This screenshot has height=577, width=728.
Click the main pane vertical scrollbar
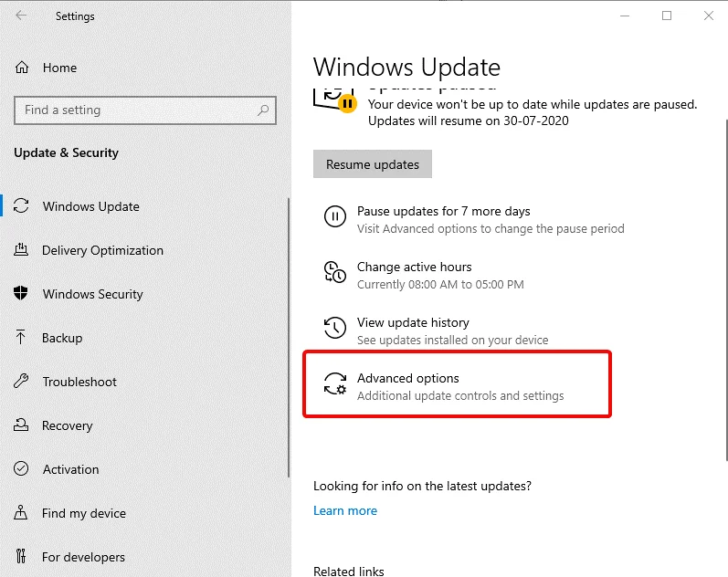point(725,290)
